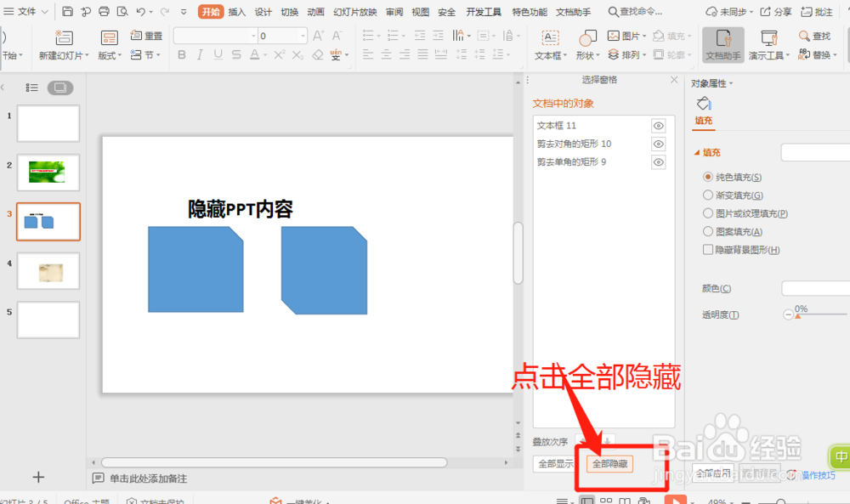Click the 版式 layout icon
The width and height of the screenshot is (850, 504).
click(x=109, y=37)
